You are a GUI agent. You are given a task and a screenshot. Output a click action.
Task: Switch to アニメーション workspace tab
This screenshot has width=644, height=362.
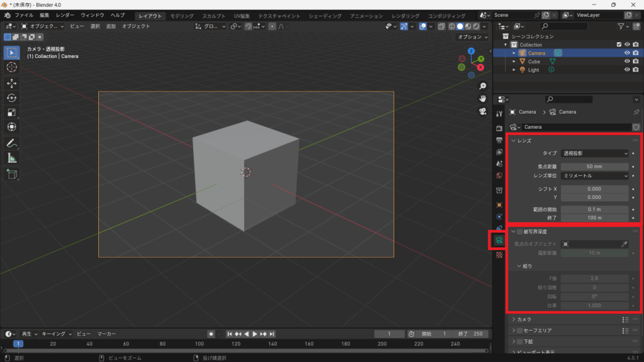(x=367, y=16)
